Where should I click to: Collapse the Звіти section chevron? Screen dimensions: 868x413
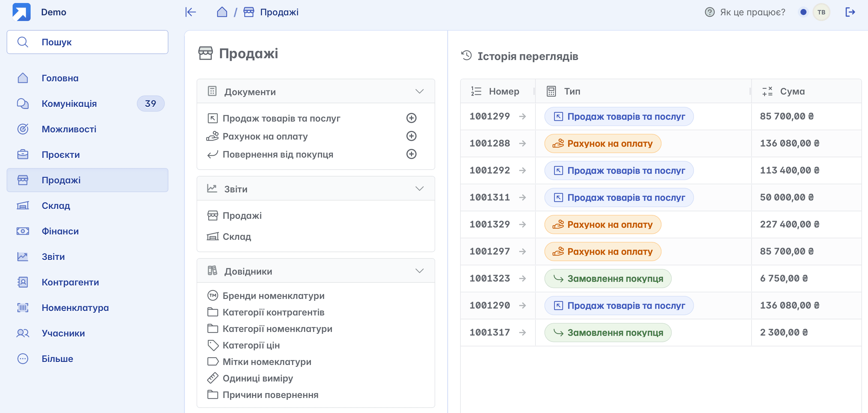(419, 189)
